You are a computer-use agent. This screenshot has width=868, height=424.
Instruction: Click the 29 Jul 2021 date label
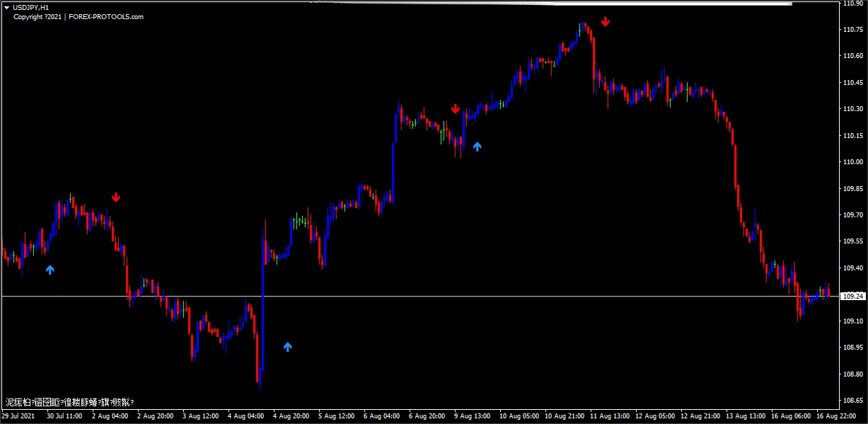(x=19, y=417)
